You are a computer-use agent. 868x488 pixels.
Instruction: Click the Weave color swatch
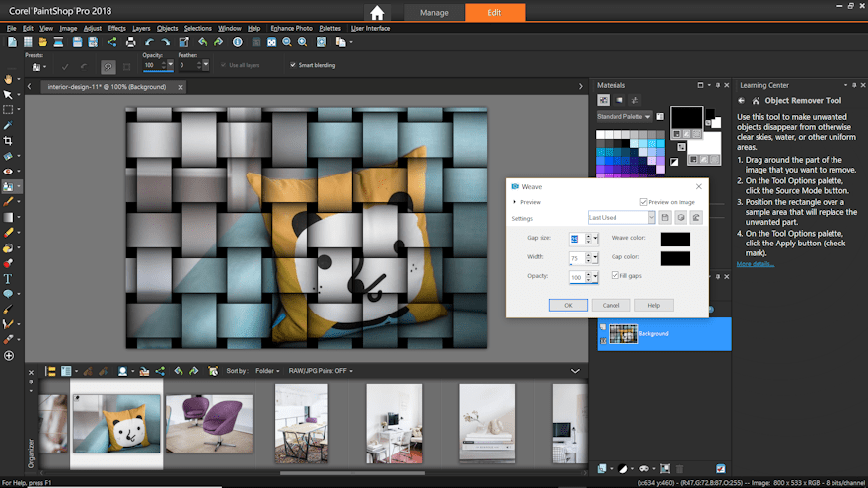pyautogui.click(x=676, y=239)
